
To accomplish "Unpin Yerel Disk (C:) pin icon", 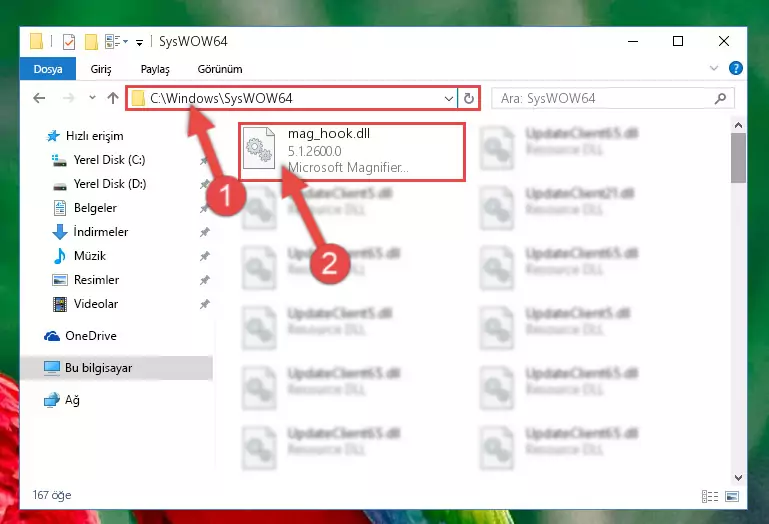I will click(x=205, y=160).
